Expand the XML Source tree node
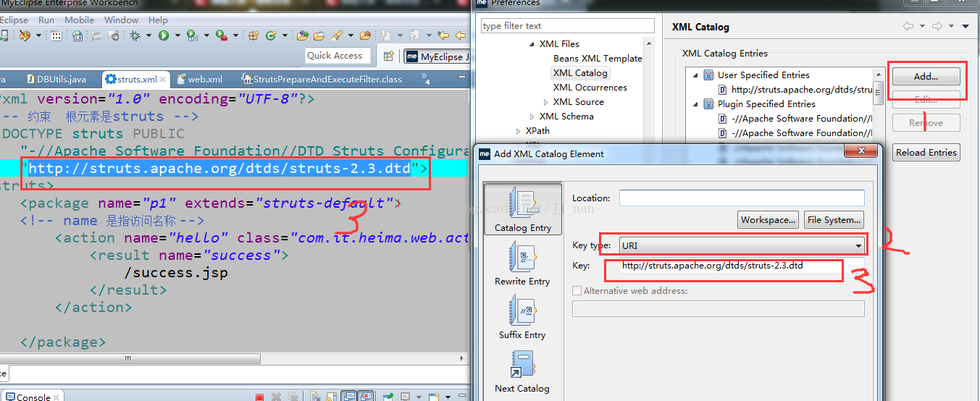 546,102
